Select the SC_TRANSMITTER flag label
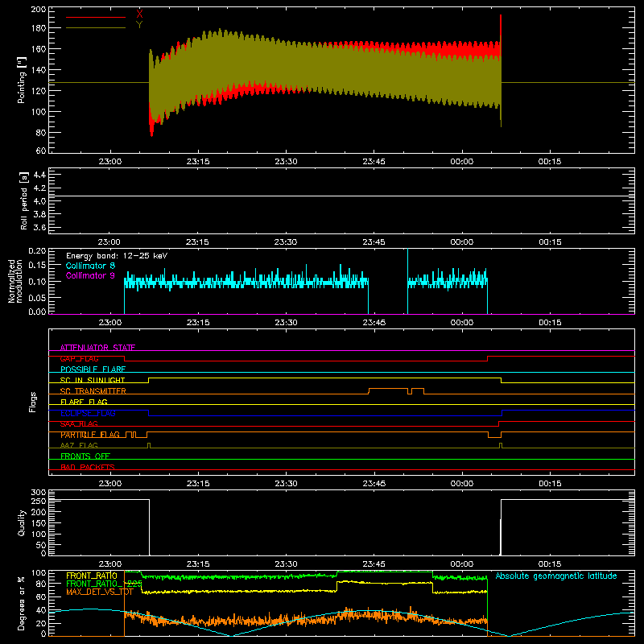 point(93,391)
